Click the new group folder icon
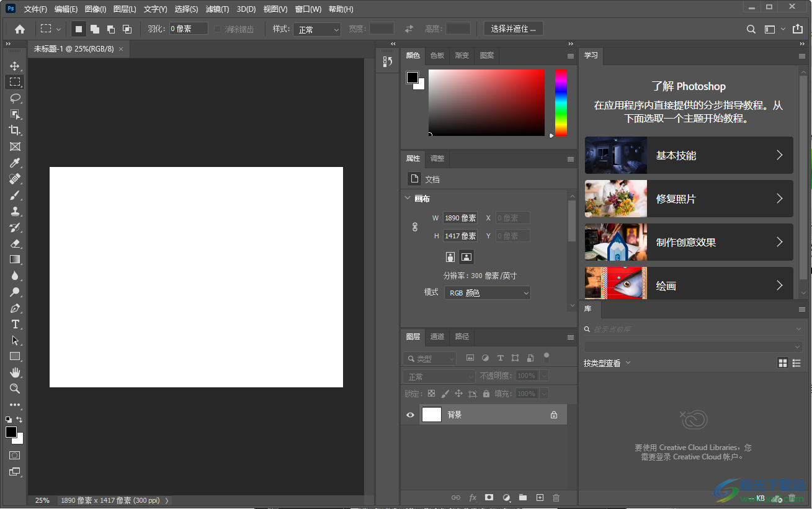This screenshot has height=509, width=812. (523, 498)
